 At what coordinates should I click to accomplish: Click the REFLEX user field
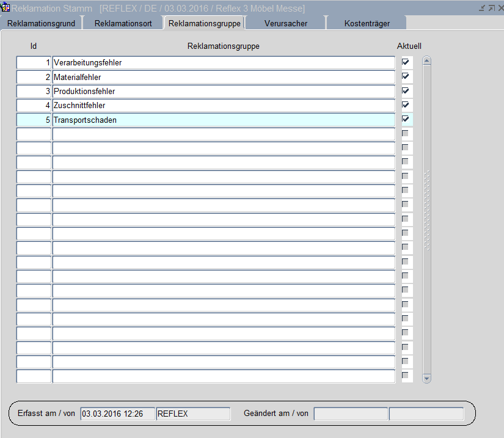coord(193,414)
